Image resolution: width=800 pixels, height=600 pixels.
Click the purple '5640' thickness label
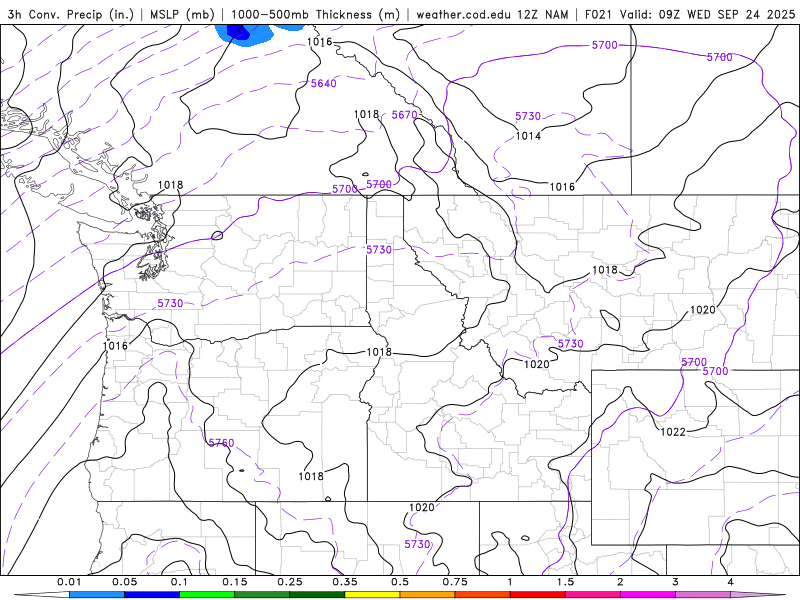pos(323,83)
